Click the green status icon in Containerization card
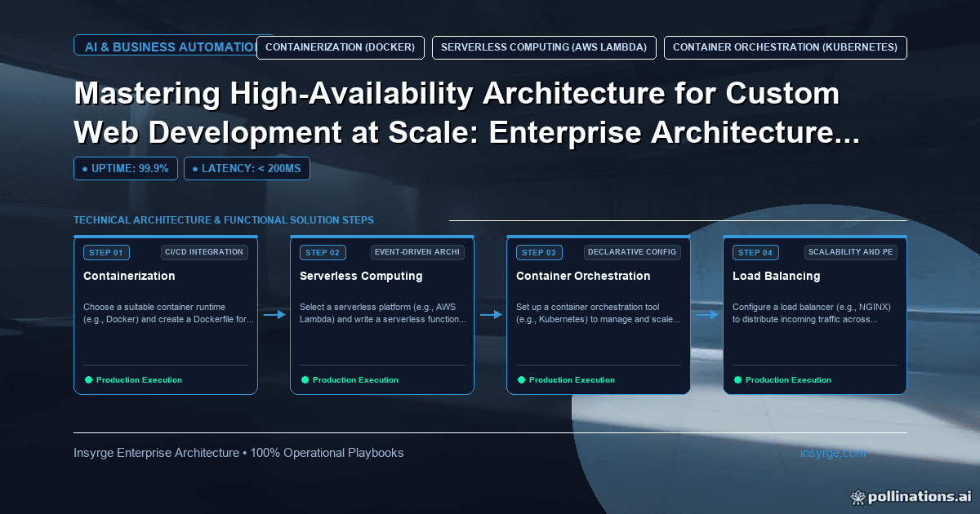The image size is (980, 514). 88,379
